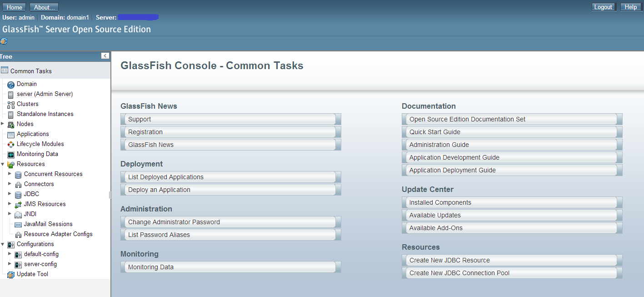644x297 pixels.
Task: Click the Resources folder icon
Action: click(x=11, y=164)
